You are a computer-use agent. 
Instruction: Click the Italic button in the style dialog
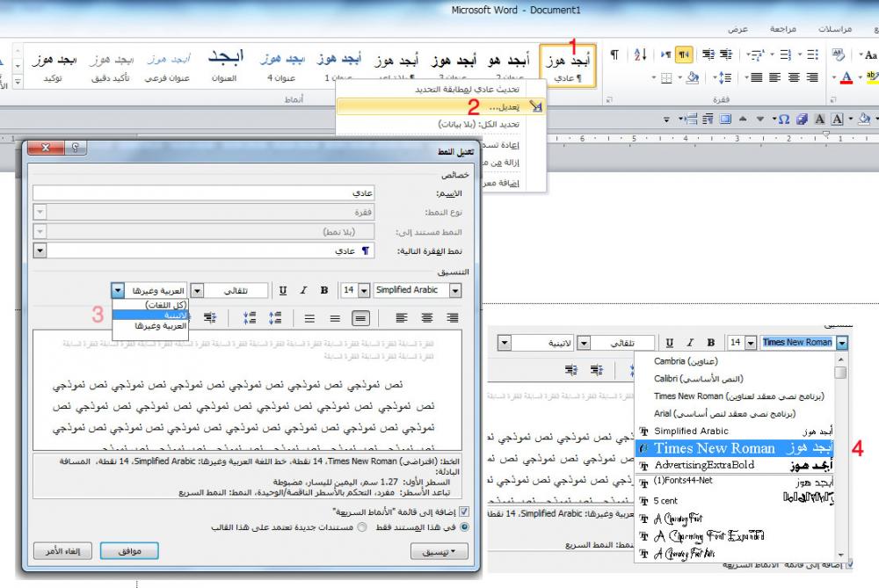tap(303, 290)
